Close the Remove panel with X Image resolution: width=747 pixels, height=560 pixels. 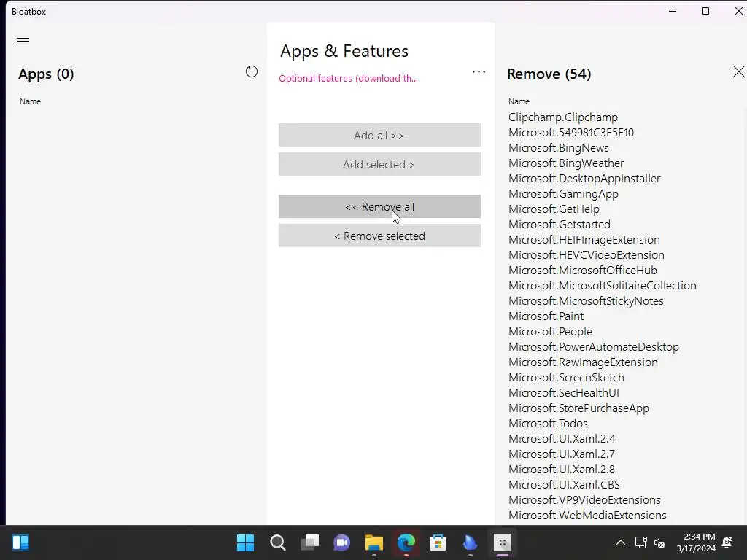[738, 72]
